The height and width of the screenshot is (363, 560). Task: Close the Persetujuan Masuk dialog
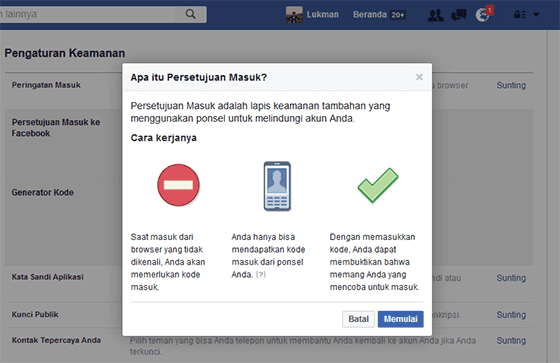[419, 77]
